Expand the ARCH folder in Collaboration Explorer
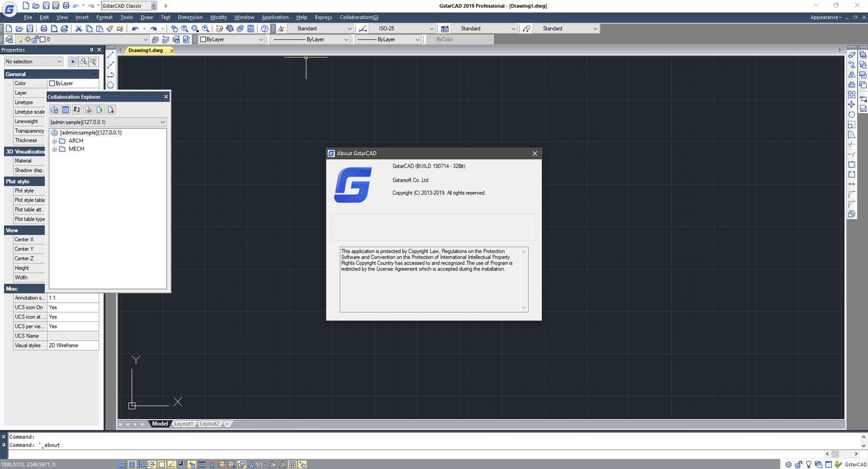 [x=55, y=140]
